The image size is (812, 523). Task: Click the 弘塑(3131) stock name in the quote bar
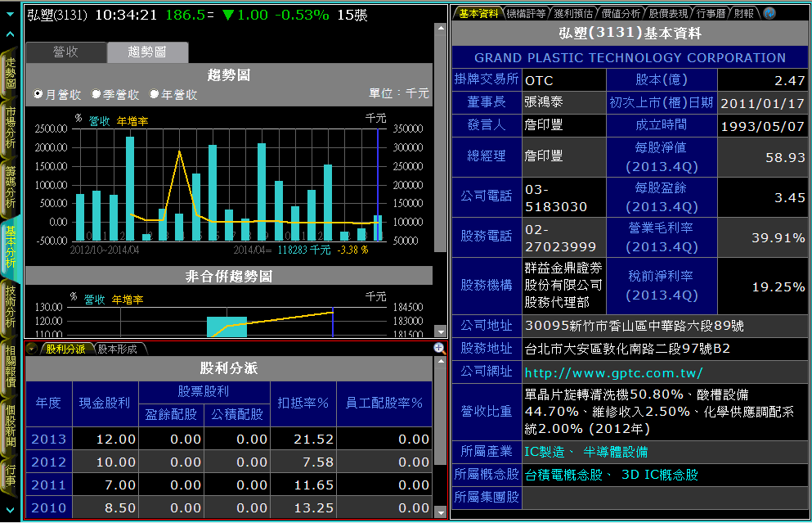tap(57, 15)
